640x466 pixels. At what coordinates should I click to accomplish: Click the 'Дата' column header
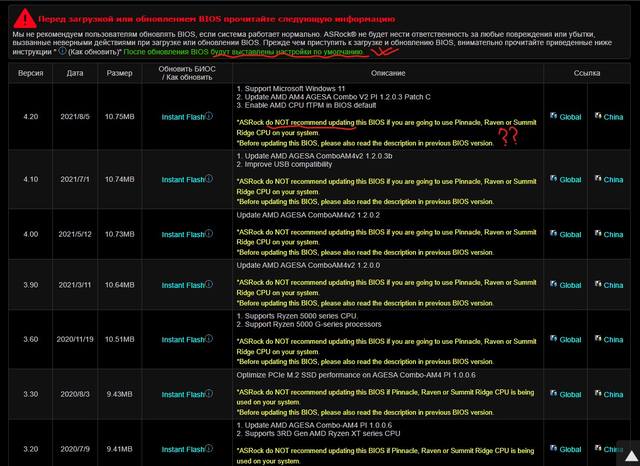click(x=75, y=73)
